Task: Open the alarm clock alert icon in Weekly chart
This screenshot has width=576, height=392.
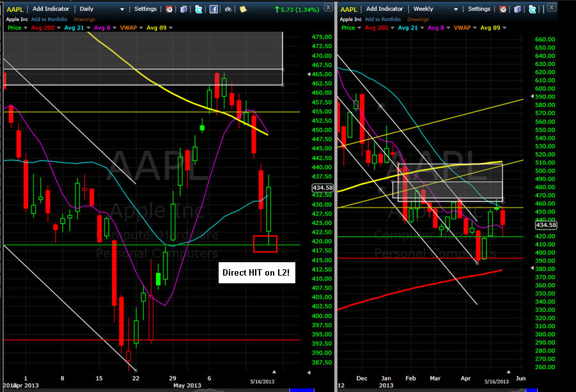Action: (x=503, y=9)
